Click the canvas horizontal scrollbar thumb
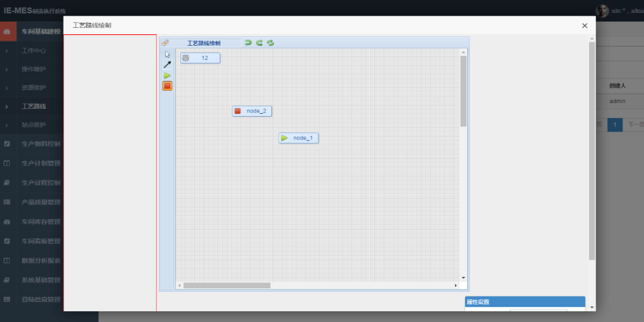The height and width of the screenshot is (322, 644). pyautogui.click(x=227, y=286)
